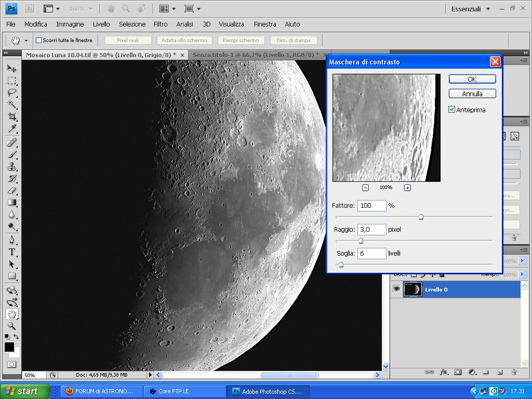
Task: Click Dim. di stampa button
Action: (294, 41)
